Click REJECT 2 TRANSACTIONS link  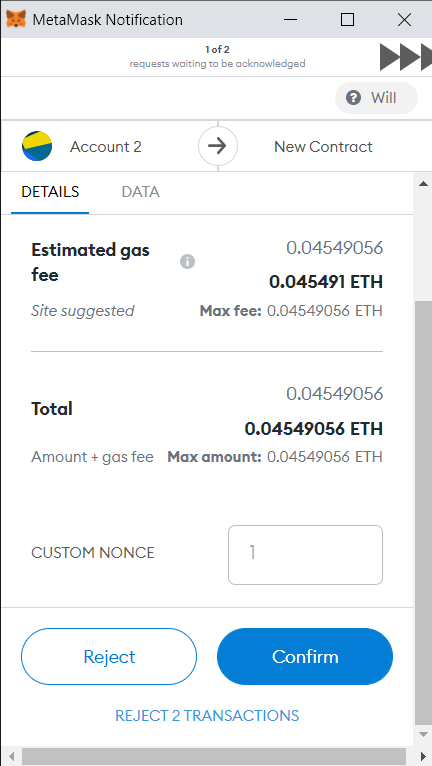coord(207,716)
